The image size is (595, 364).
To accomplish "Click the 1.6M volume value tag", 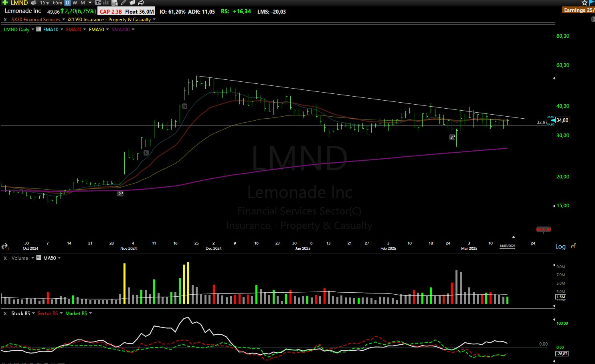I will coord(561,297).
